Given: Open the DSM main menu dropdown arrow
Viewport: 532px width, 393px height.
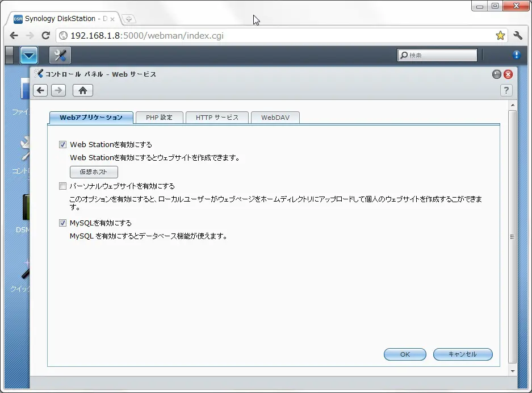Looking at the screenshot, I should 29,55.
